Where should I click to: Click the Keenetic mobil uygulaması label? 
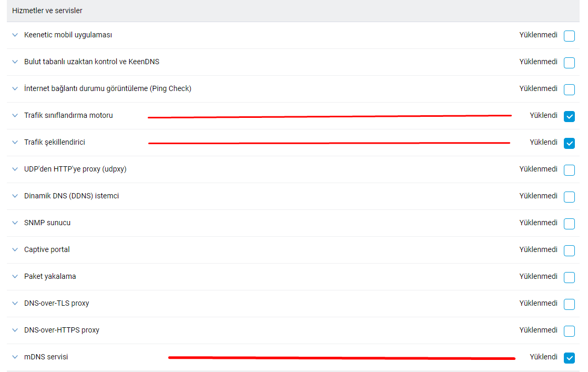tap(68, 35)
